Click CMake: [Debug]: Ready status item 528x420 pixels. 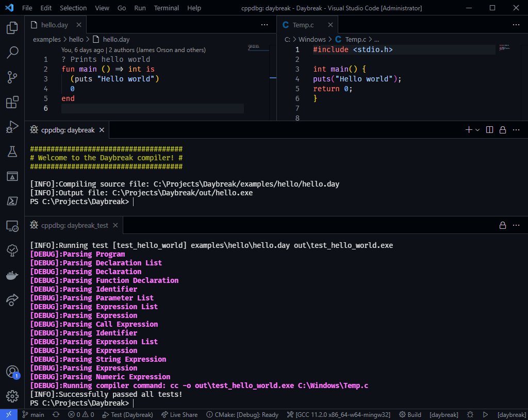tap(242, 415)
